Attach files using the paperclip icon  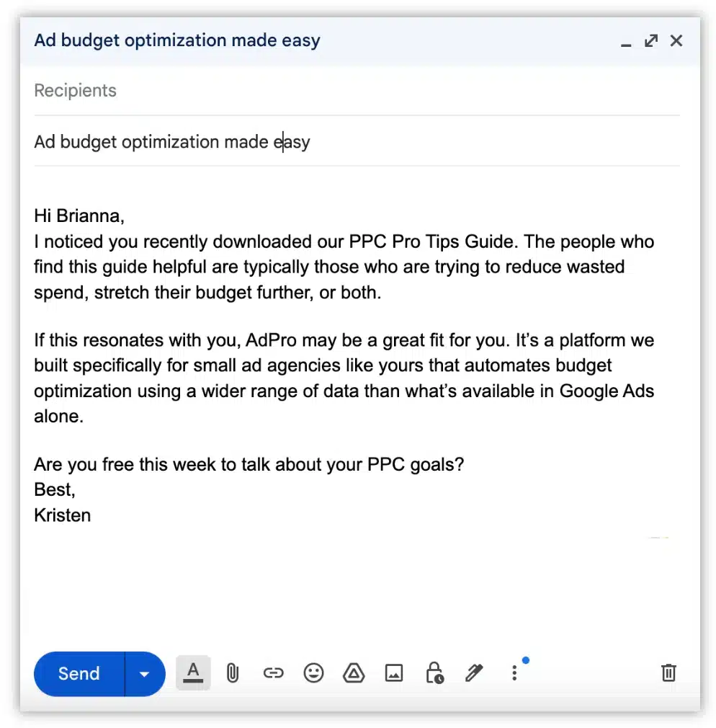point(233,673)
